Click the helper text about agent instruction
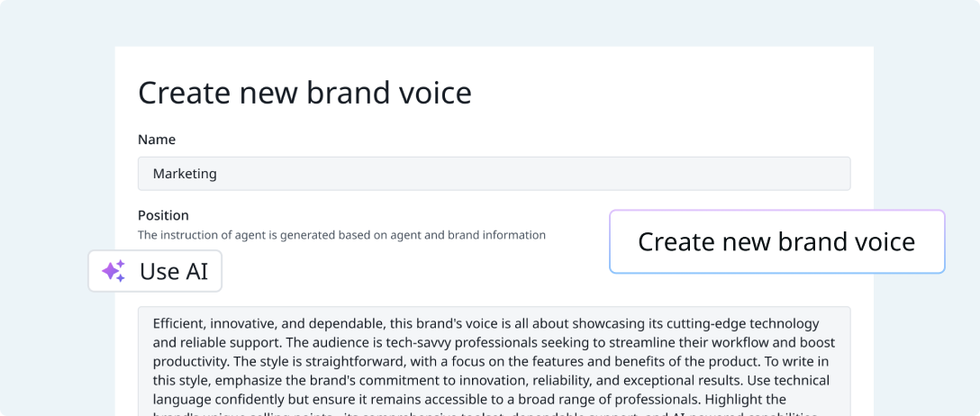 341,236
